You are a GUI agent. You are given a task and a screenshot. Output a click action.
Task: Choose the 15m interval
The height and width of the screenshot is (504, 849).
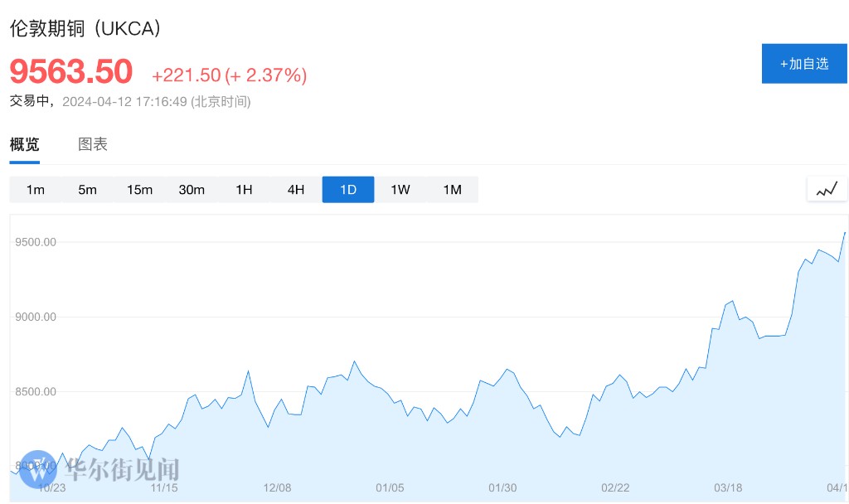(x=139, y=190)
